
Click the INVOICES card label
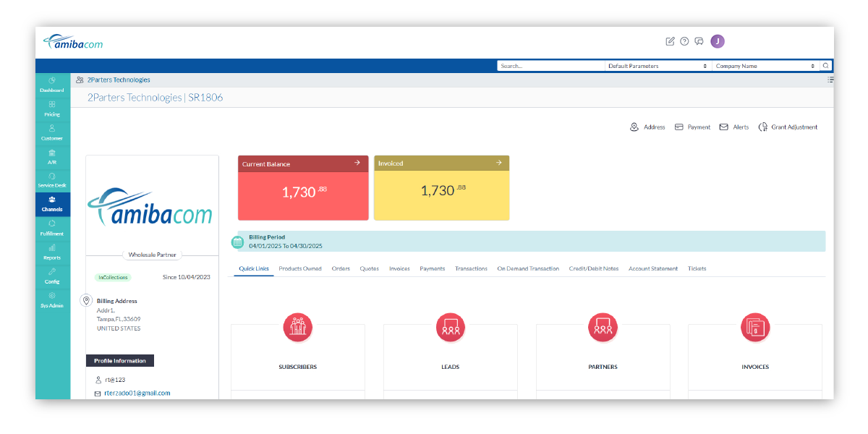point(755,367)
